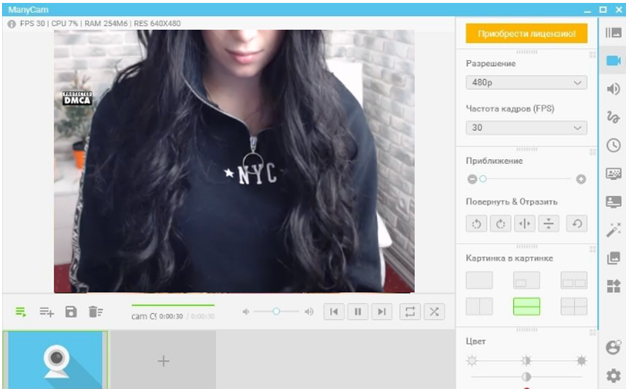Open the 30 FPS frame rate dropdown
Image resolution: width=628 pixels, height=391 pixels.
point(526,128)
